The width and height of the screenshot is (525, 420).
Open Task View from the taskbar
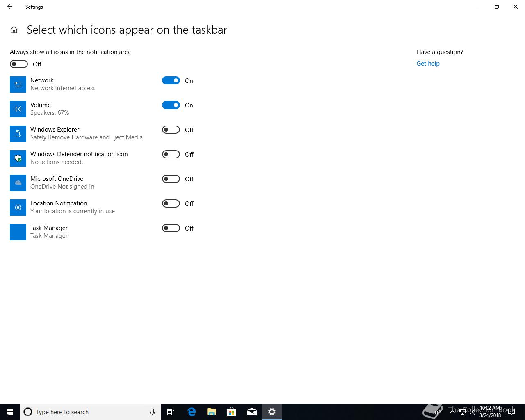click(x=171, y=412)
